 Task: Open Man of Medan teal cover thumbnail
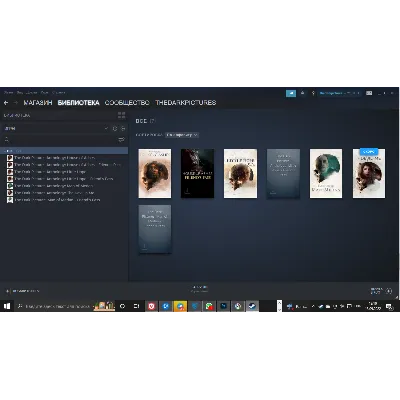[x=326, y=173]
